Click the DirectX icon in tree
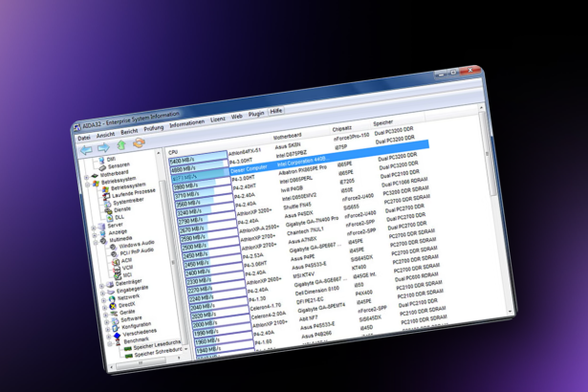The image size is (588, 392). 113,306
